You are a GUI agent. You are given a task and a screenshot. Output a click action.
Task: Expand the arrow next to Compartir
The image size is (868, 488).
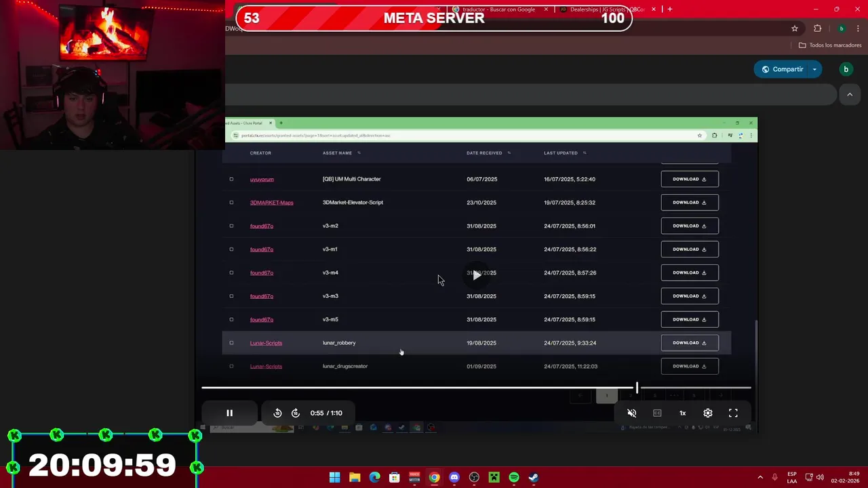(814, 69)
